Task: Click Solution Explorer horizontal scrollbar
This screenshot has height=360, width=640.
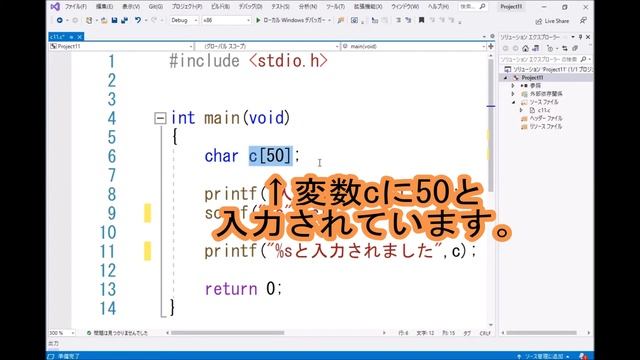Action: pyautogui.click(x=541, y=333)
